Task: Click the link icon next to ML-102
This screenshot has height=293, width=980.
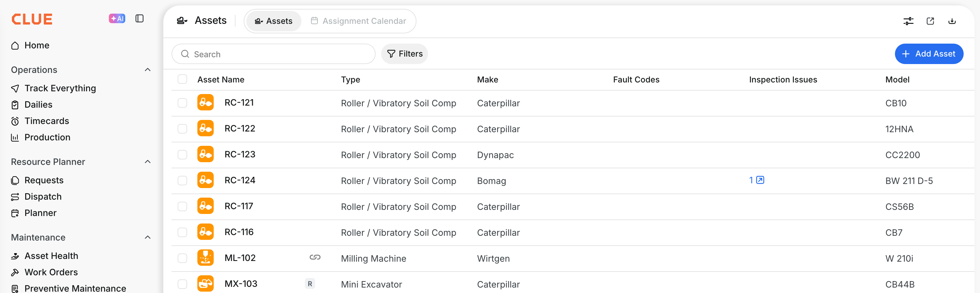Action: click(x=315, y=258)
